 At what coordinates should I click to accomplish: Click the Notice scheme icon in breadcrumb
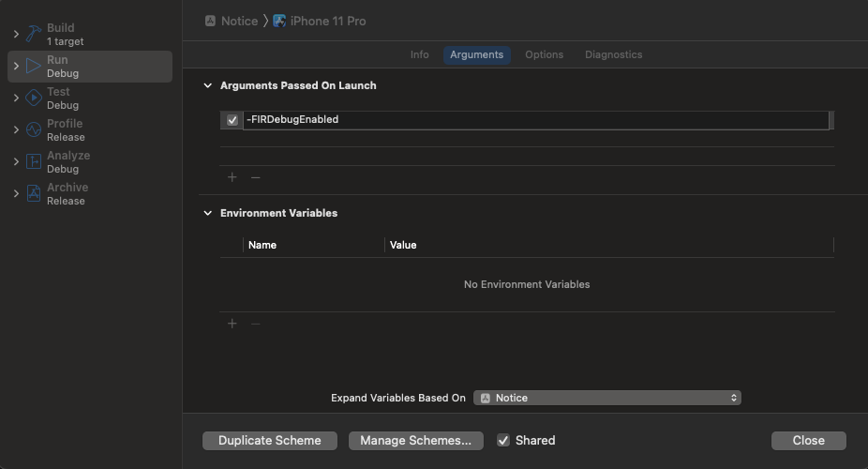(x=210, y=21)
